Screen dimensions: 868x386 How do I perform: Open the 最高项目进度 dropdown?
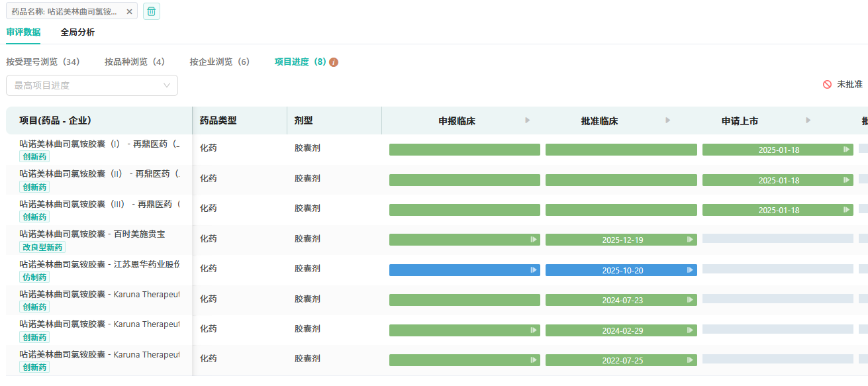click(92, 85)
